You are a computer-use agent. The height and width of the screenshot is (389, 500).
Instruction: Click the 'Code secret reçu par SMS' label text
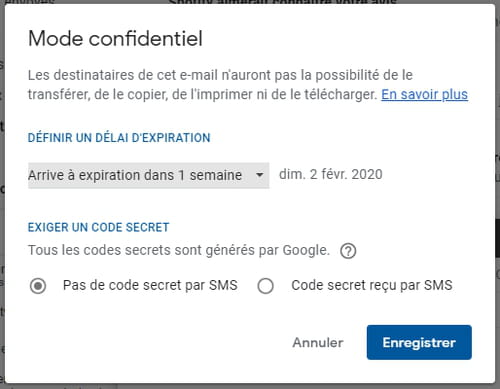(x=372, y=285)
